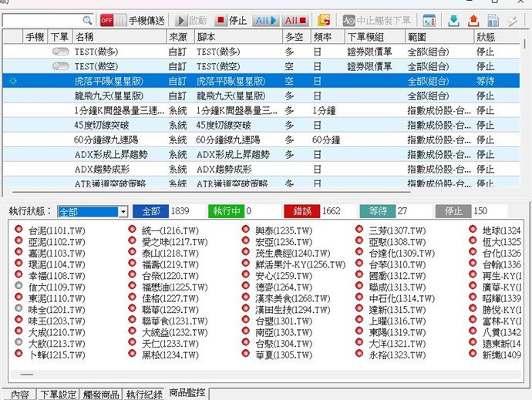Image resolution: width=532 pixels, height=400 pixels.
Task: Switch to the 下單設定 tab
Action: click(59, 394)
